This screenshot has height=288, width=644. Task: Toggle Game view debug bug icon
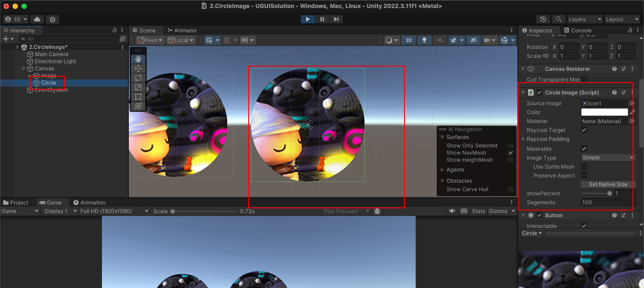point(377,211)
